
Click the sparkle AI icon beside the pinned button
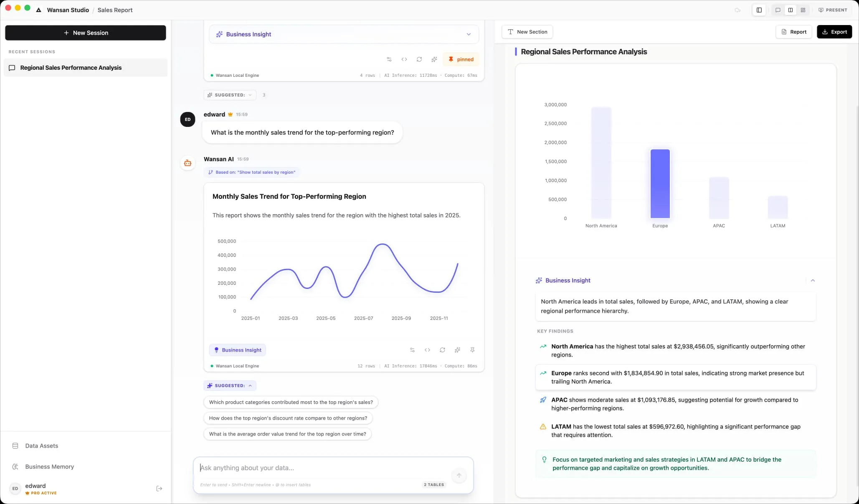coord(434,59)
